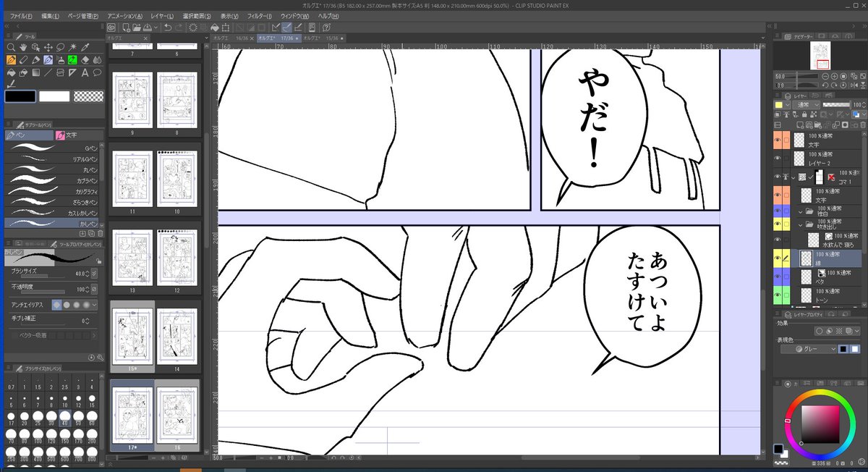Select the Eyedropper tool

tap(85, 48)
